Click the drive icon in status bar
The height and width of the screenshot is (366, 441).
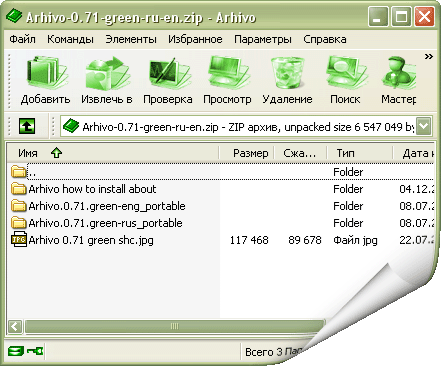(x=16, y=351)
